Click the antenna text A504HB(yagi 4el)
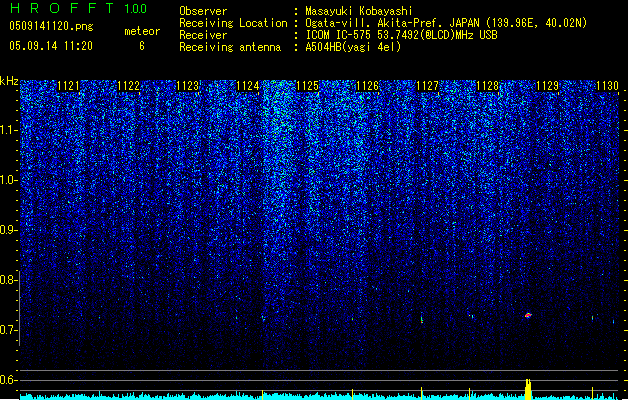 (353, 47)
